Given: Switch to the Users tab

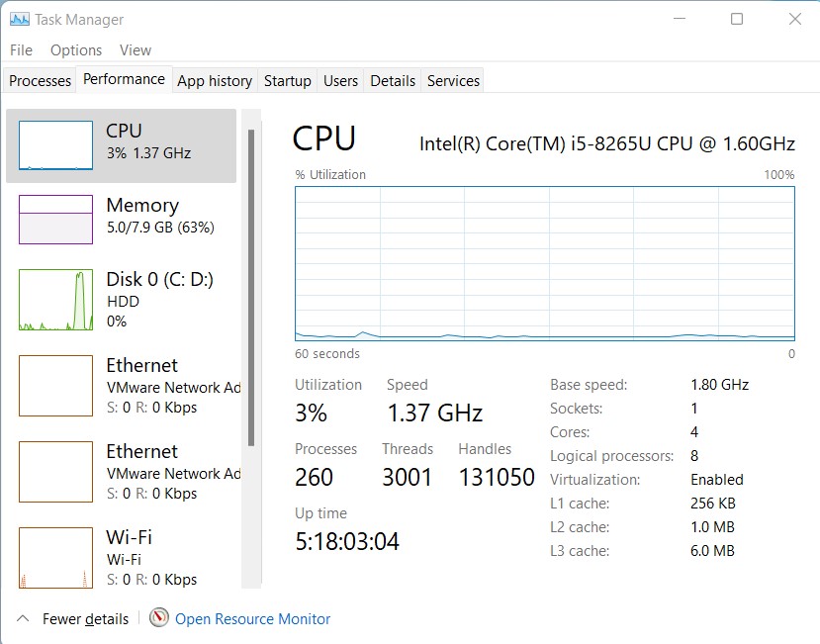Looking at the screenshot, I should (x=340, y=80).
